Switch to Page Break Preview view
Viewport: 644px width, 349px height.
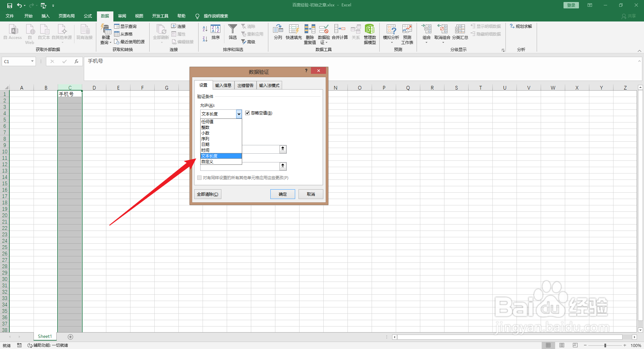coord(575,345)
